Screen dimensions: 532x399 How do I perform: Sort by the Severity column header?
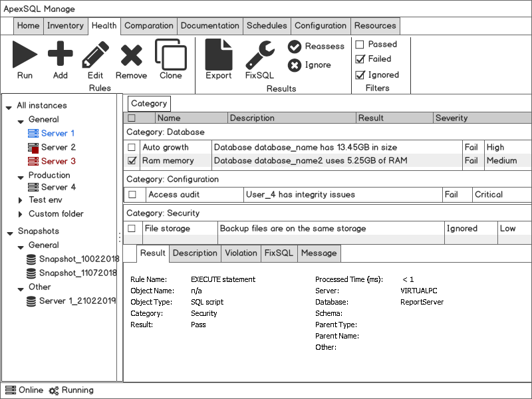(x=482, y=118)
